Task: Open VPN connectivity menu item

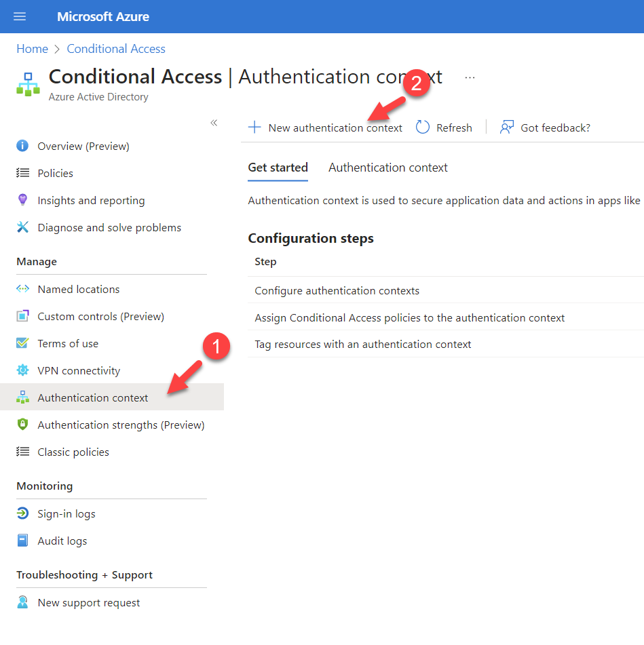Action: [79, 370]
